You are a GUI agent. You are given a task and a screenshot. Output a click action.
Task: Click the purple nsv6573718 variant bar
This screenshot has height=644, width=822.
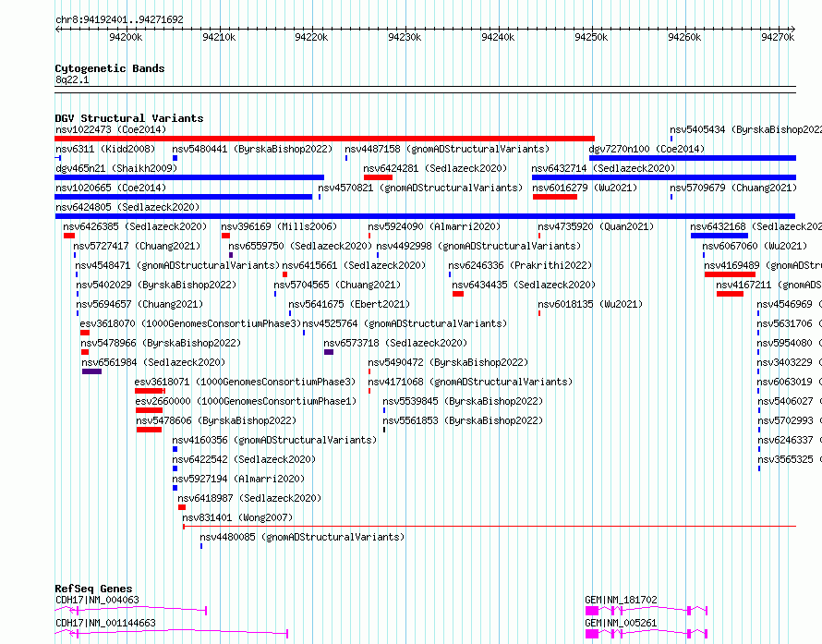click(329, 352)
